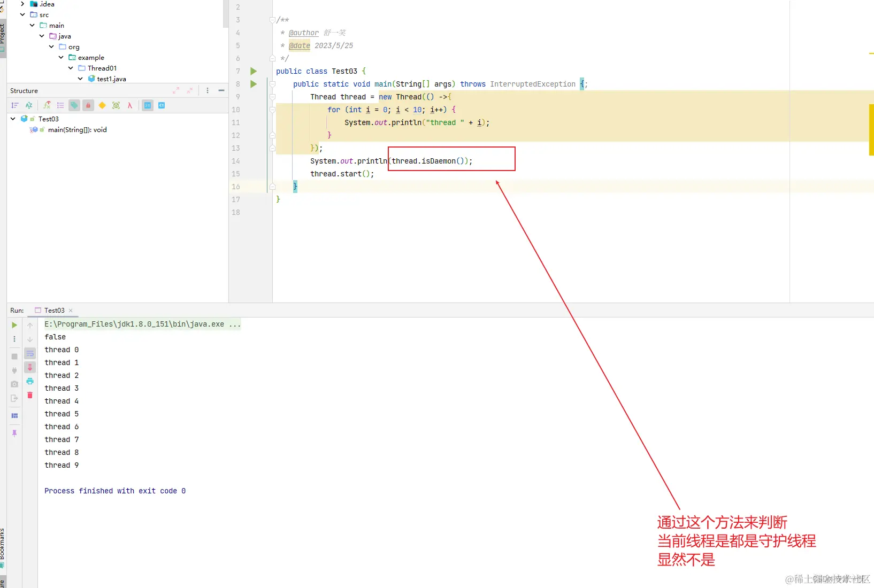Screen dimensions: 874x588
Task: Click thread.start() in line 15
Action: [x=340, y=174]
